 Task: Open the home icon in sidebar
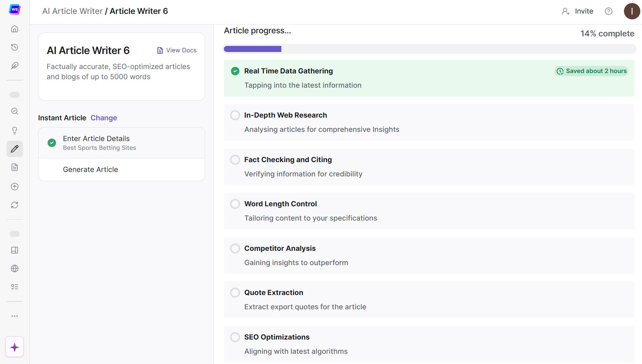coord(15,29)
